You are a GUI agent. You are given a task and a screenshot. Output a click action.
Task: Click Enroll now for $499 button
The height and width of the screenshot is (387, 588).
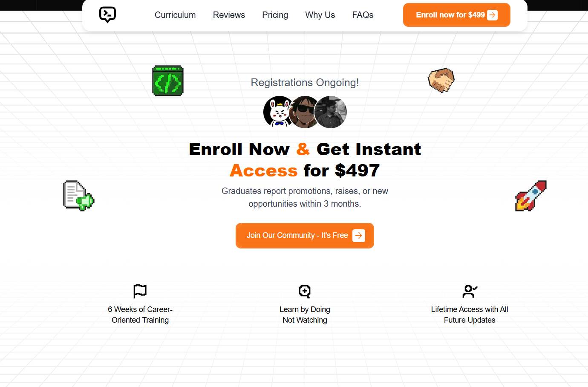pyautogui.click(x=456, y=15)
